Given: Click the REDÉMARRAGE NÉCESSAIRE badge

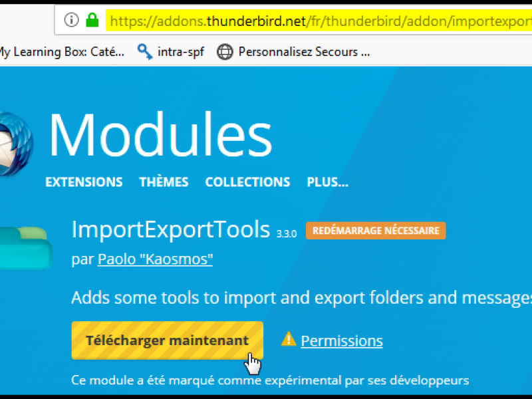Looking at the screenshot, I should 376,231.
